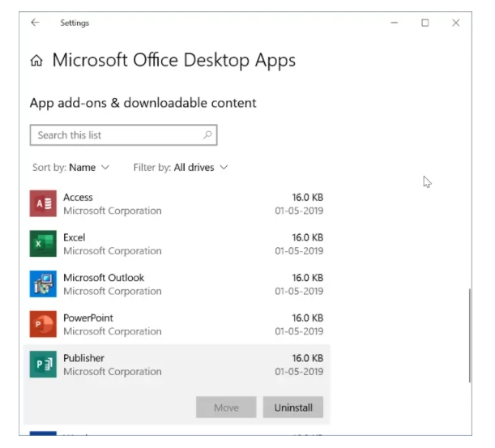Click the Microsoft Outlook app icon

[x=43, y=284]
